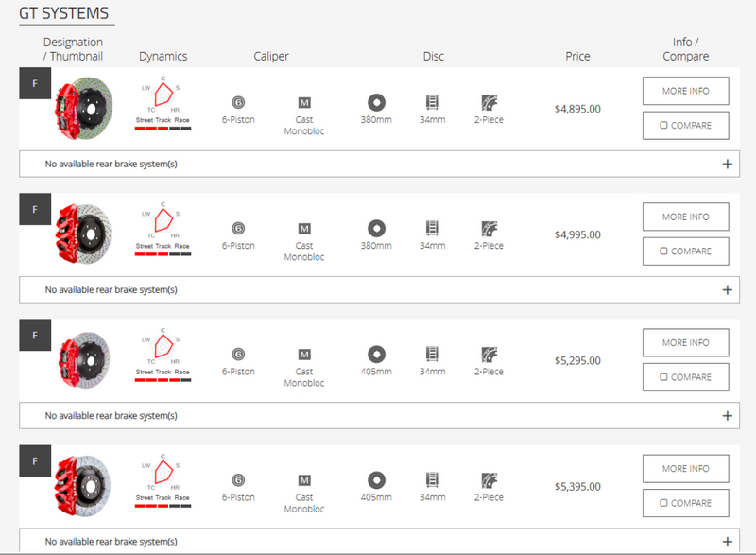The height and width of the screenshot is (555, 756).
Task: Click the 2-Piece disc icon in the $5,395.00 row
Action: [489, 479]
